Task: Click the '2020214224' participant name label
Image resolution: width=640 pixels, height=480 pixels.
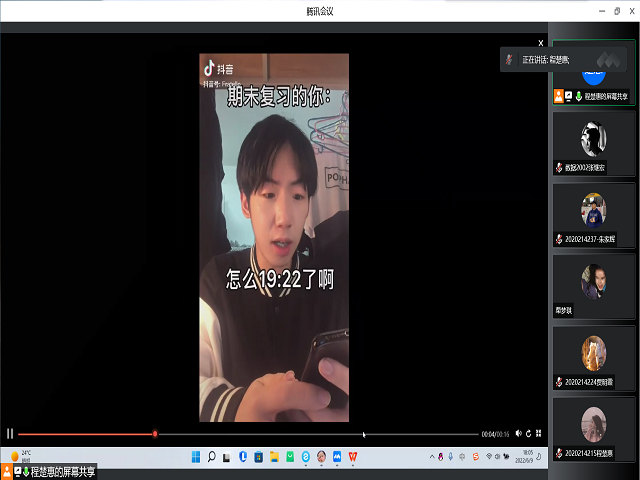Action: [589, 382]
